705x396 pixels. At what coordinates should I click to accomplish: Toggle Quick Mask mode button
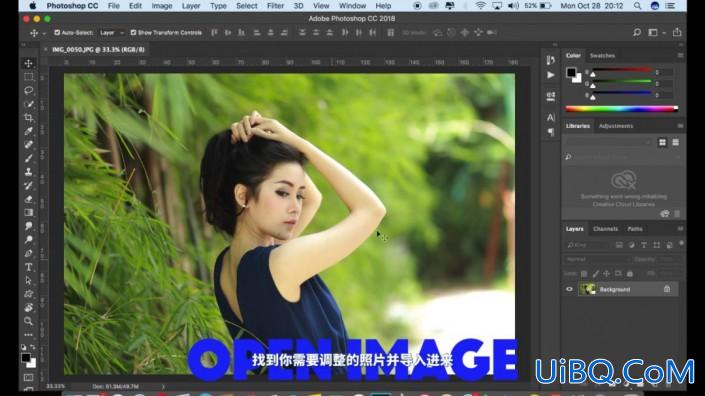point(28,378)
